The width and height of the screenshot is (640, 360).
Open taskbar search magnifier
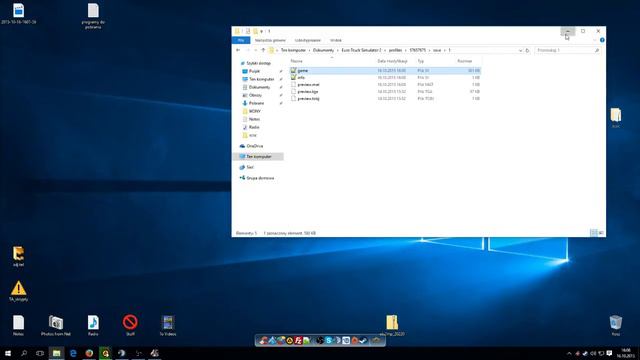tap(24, 353)
